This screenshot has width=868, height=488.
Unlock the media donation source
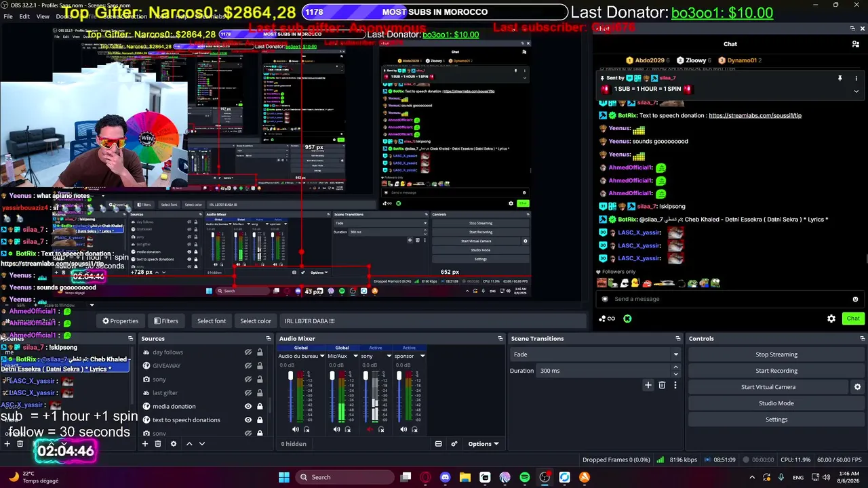pos(260,407)
